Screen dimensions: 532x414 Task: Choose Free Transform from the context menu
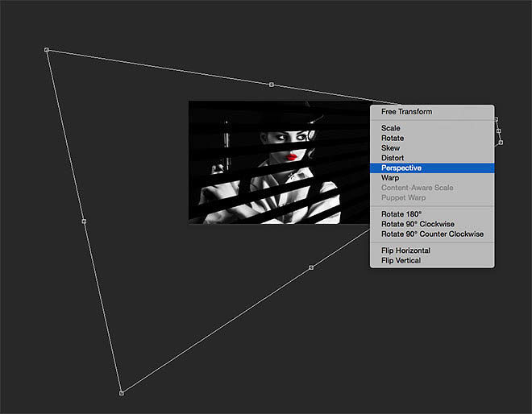pyautogui.click(x=406, y=112)
